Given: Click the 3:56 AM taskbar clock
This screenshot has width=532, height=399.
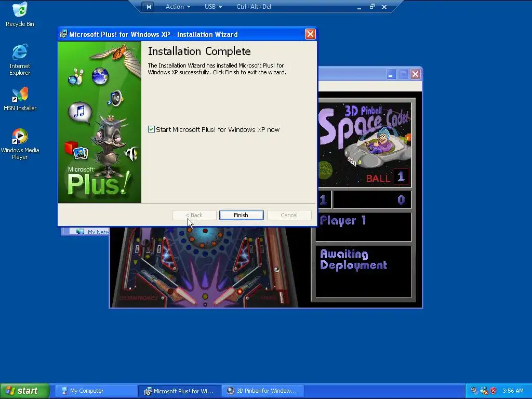Looking at the screenshot, I should click(513, 391).
